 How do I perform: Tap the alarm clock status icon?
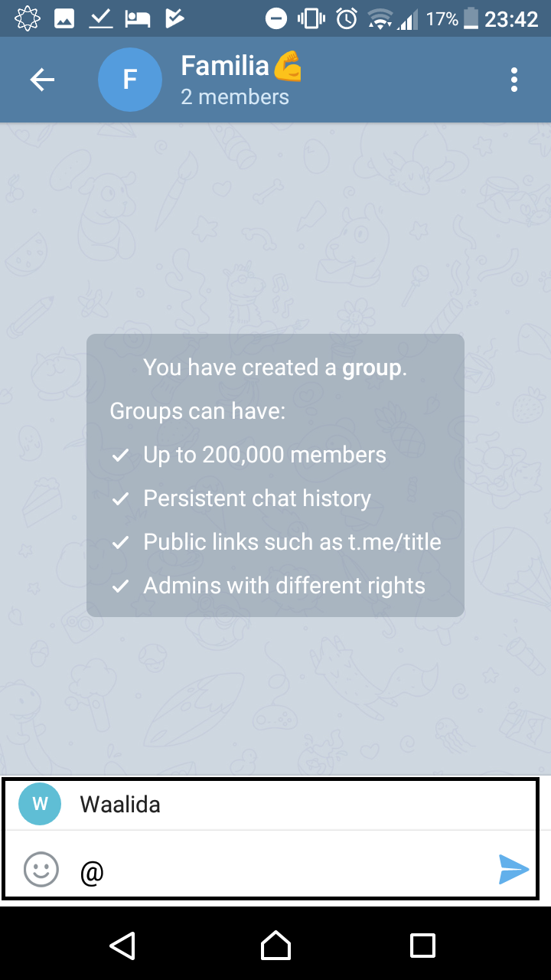click(347, 18)
